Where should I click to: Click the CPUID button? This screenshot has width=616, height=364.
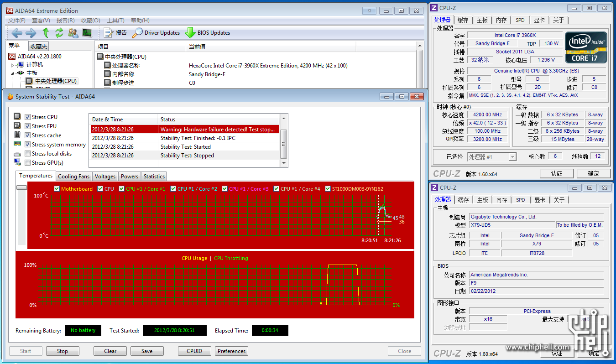point(194,351)
